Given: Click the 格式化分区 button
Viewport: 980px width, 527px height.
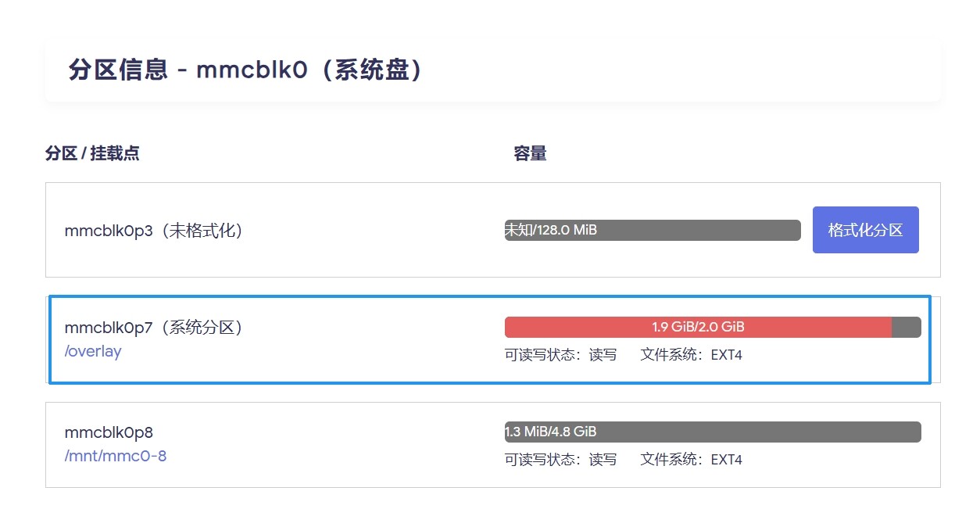Looking at the screenshot, I should point(865,230).
